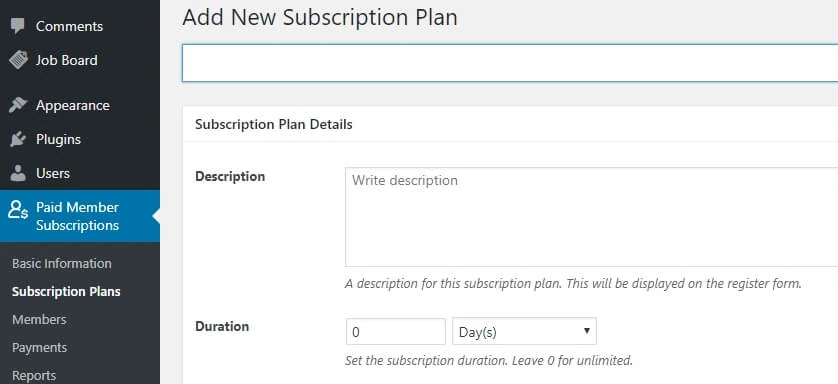This screenshot has height=384, width=838.
Task: Click the Users person icon
Action: point(18,173)
